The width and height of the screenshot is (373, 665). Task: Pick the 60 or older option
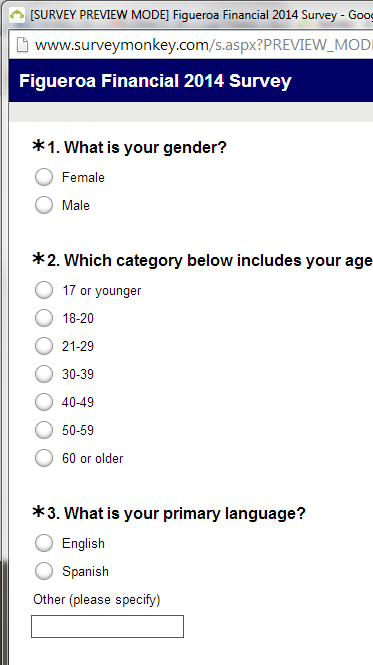click(44, 458)
